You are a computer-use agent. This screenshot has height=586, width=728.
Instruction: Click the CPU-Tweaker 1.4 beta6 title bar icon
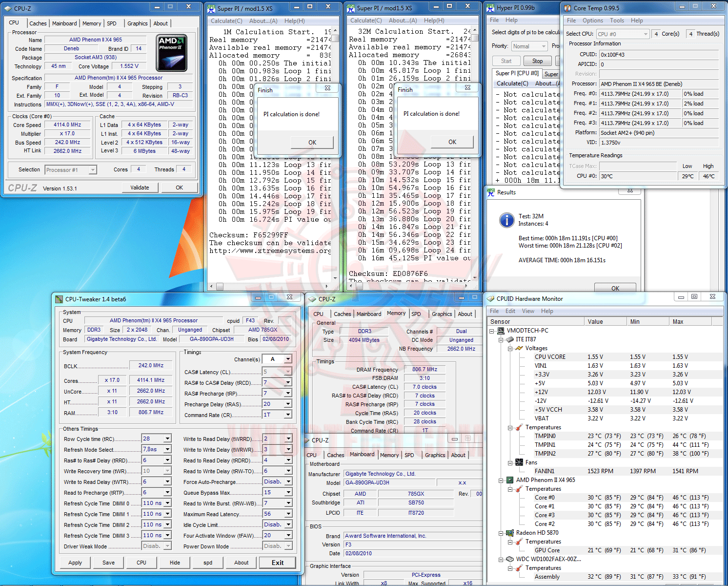pos(59,299)
